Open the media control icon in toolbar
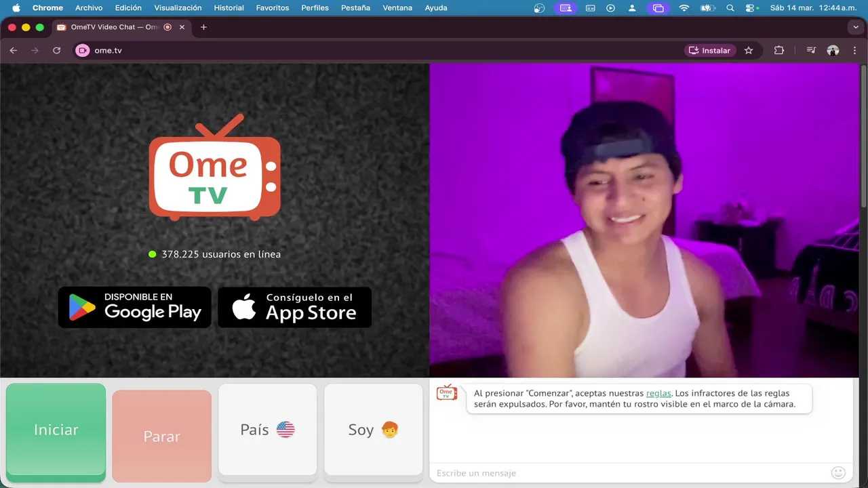The width and height of the screenshot is (868, 488). point(811,50)
